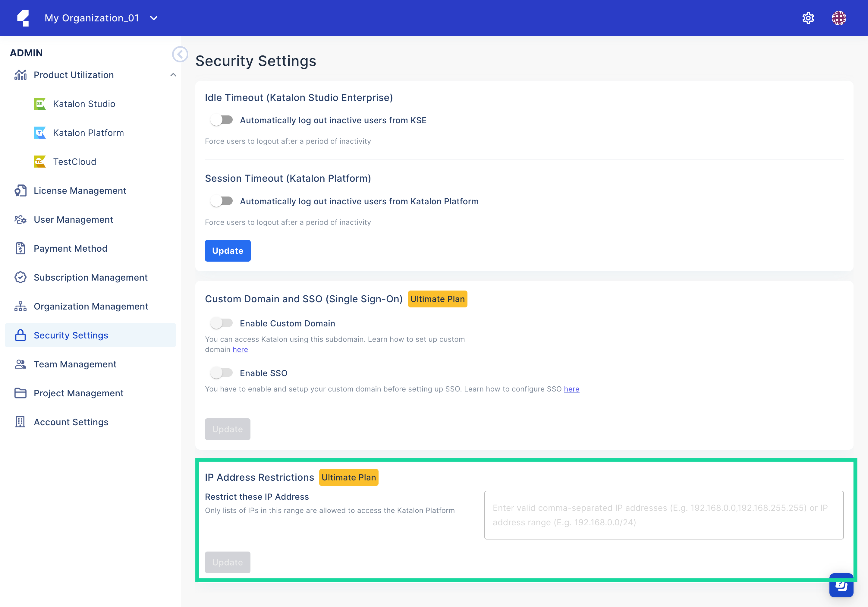868x607 pixels.
Task: Collapse the admin sidebar arrow
Action: click(180, 55)
